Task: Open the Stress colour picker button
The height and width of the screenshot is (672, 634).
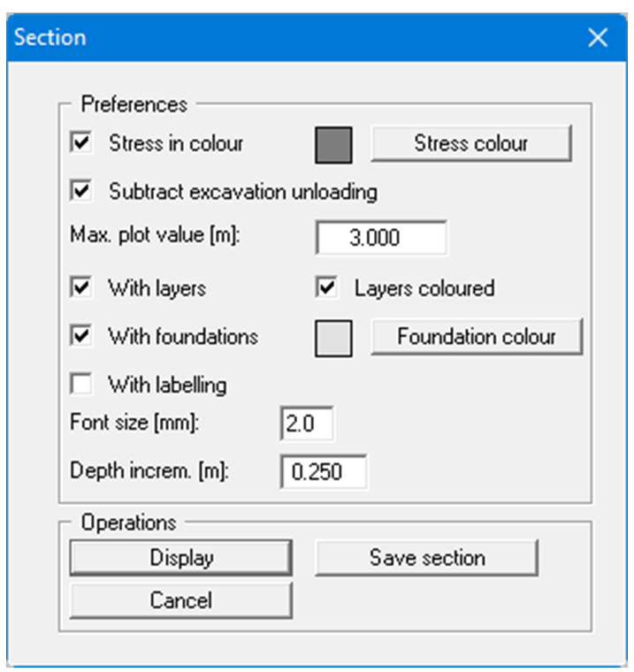Action: (470, 144)
